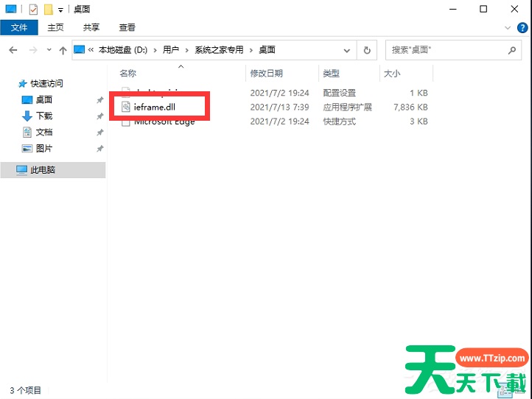Open the quick access toolbar customize dropdown
This screenshot has height=399, width=532.
click(60, 10)
